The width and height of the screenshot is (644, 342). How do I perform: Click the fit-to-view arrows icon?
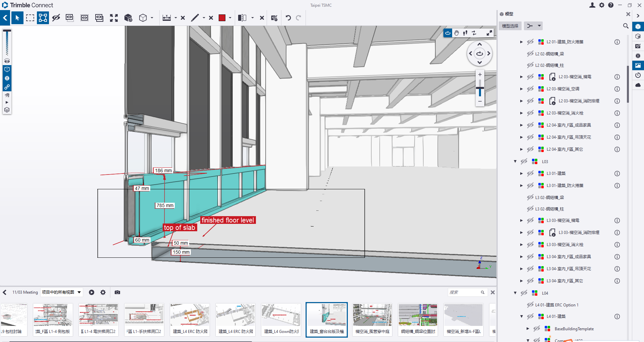tap(114, 18)
